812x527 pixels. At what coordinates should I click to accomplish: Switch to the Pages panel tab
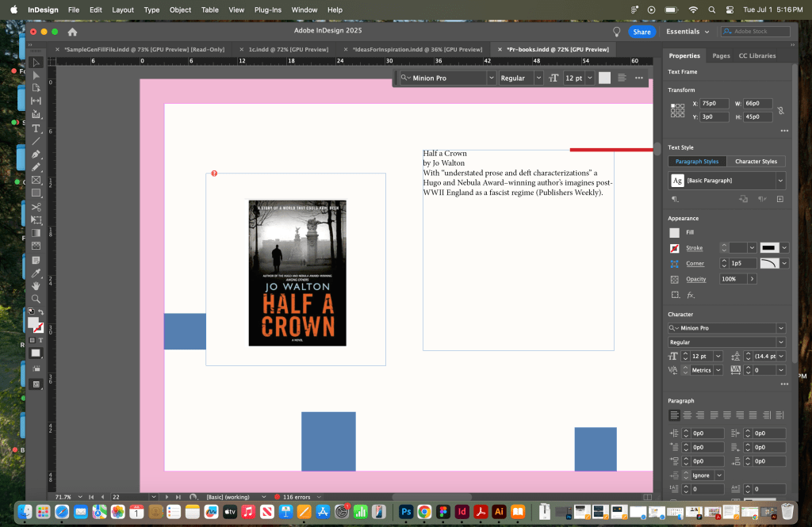point(721,55)
